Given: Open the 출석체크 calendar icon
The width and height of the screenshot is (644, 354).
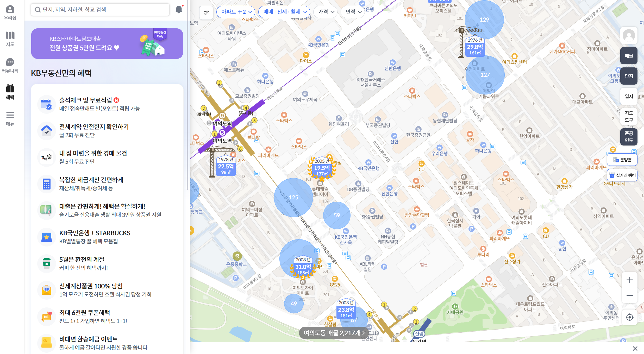Looking at the screenshot, I should 47,104.
